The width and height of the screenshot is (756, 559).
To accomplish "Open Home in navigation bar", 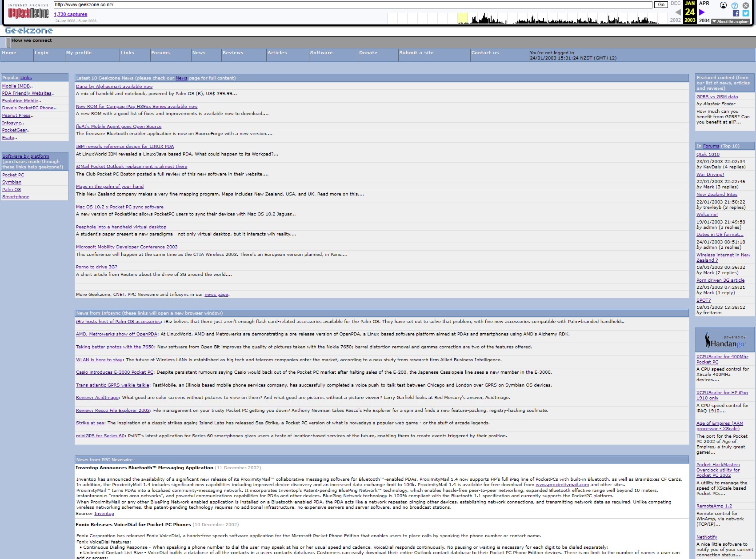I will [9, 52].
